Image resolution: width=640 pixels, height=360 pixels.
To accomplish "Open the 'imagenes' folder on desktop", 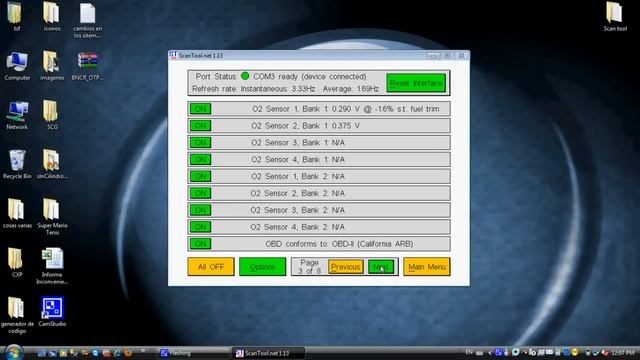I will 52,66.
